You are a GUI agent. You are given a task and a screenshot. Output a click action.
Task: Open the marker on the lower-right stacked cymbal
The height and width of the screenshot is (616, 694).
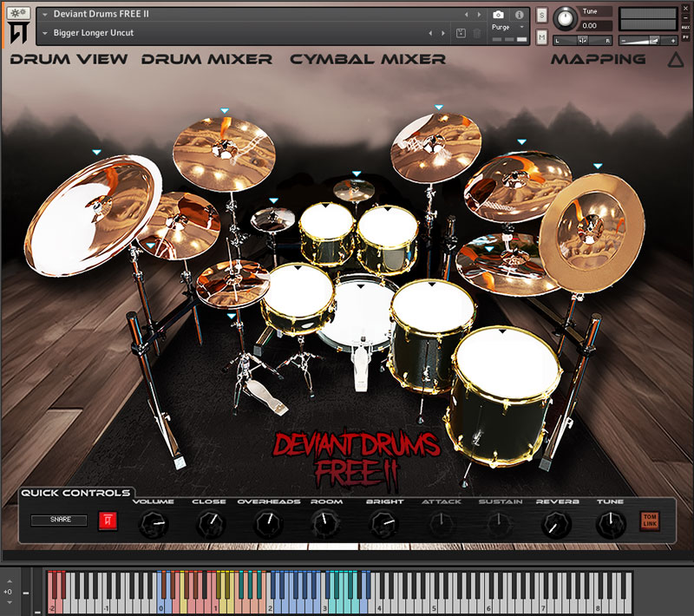point(489,249)
